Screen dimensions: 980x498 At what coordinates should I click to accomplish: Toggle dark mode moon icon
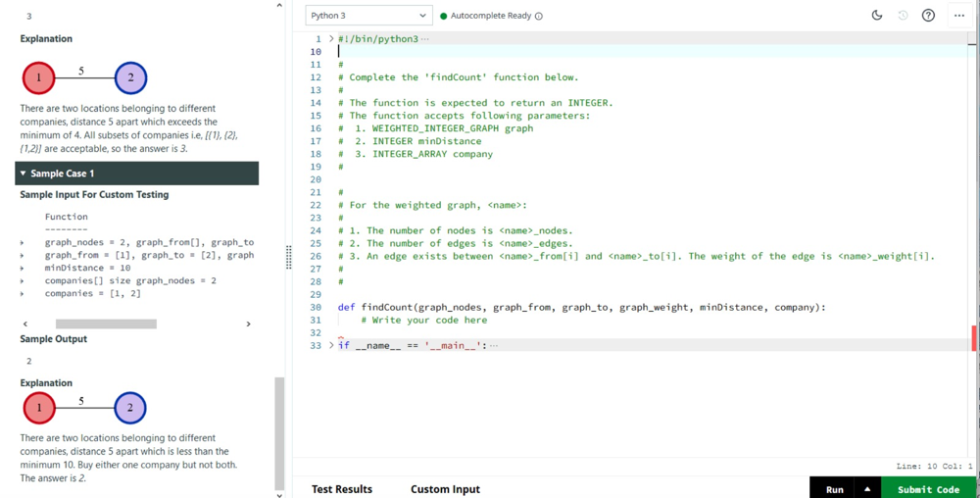click(x=877, y=16)
